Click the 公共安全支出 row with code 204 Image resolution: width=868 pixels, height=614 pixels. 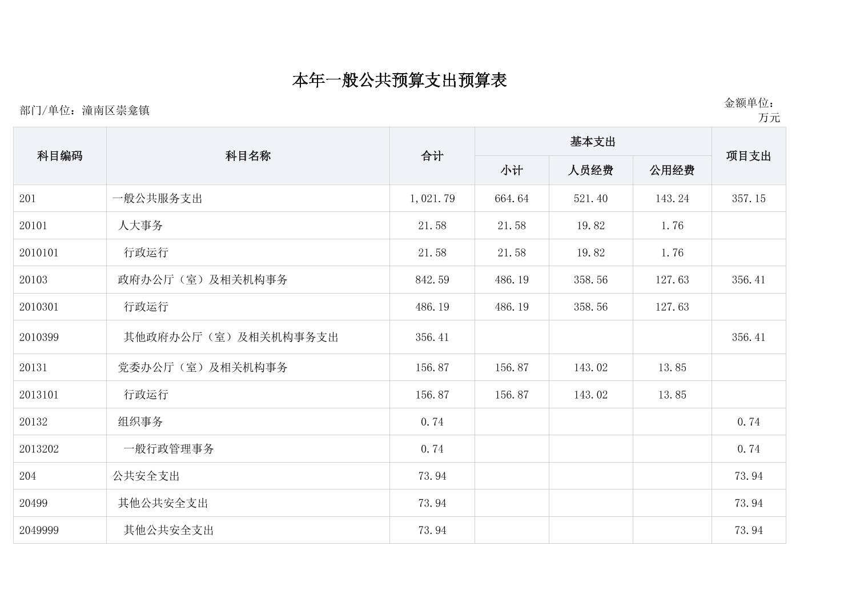point(146,476)
